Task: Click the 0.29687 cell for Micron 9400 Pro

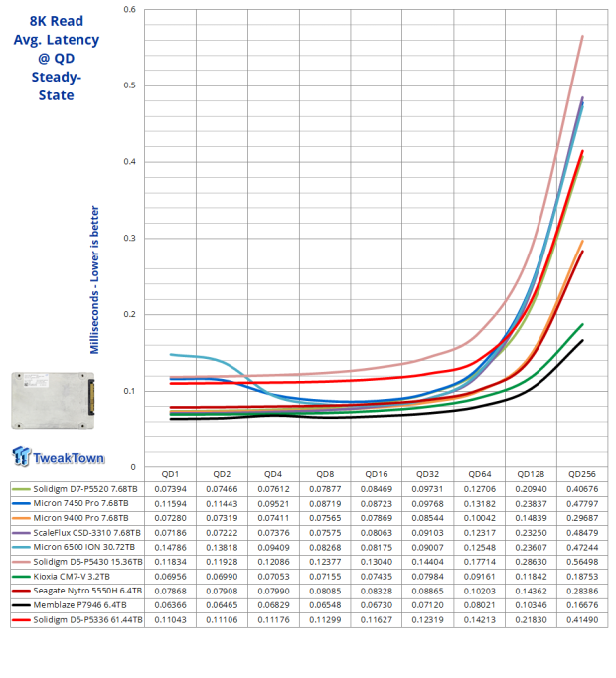Action: tap(582, 518)
